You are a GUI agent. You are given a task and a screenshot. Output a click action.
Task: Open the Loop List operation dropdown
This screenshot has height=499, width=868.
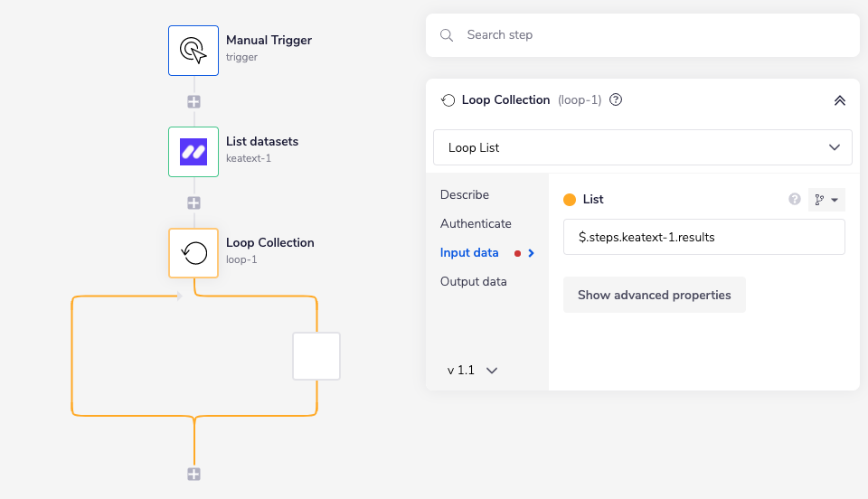coord(643,147)
